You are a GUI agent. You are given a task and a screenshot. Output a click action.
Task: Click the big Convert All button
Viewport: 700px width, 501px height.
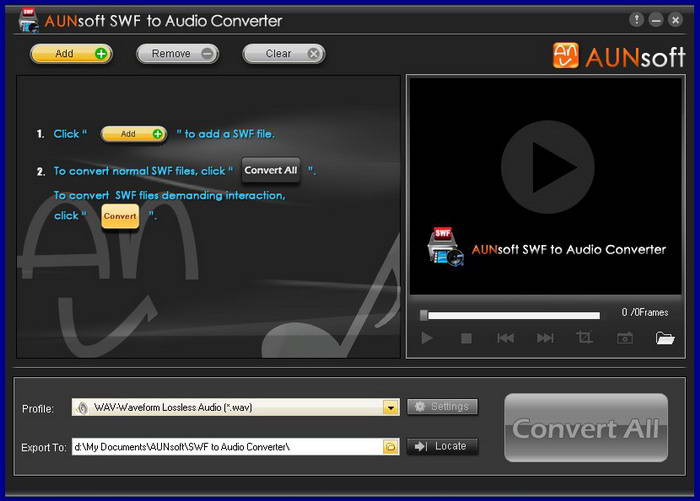(x=586, y=428)
